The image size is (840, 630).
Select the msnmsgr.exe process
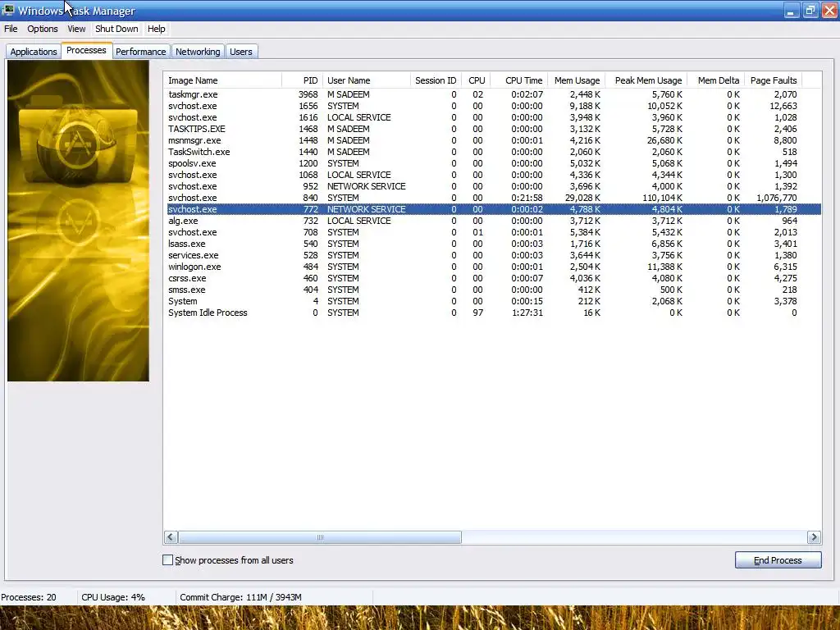[x=492, y=140]
